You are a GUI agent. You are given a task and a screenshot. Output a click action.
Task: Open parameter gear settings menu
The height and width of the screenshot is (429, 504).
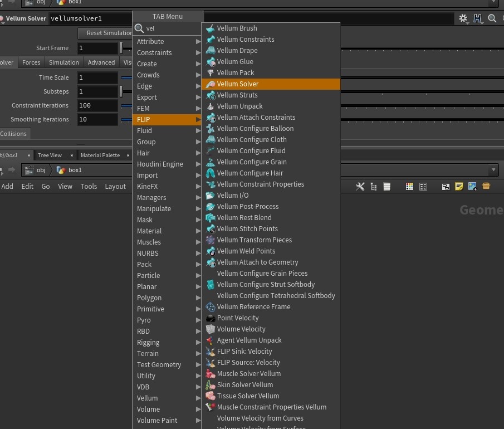tap(463, 18)
